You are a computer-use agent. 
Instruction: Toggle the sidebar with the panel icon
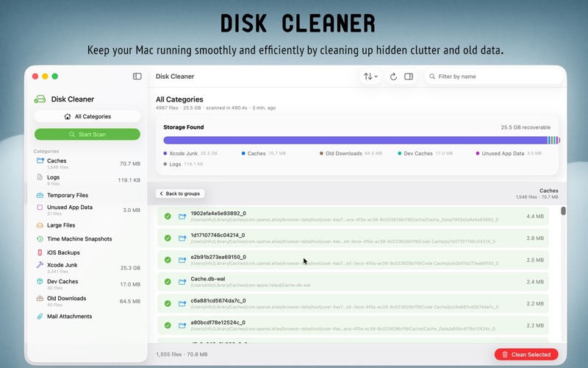137,77
